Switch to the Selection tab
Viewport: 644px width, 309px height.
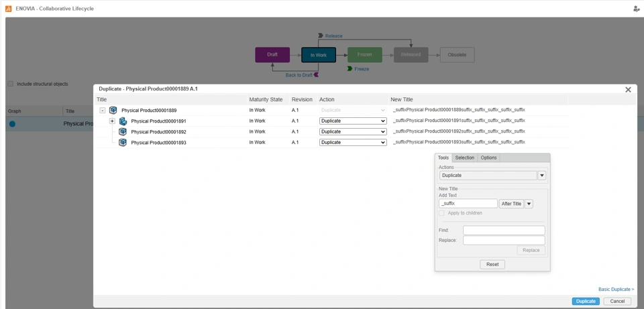464,158
